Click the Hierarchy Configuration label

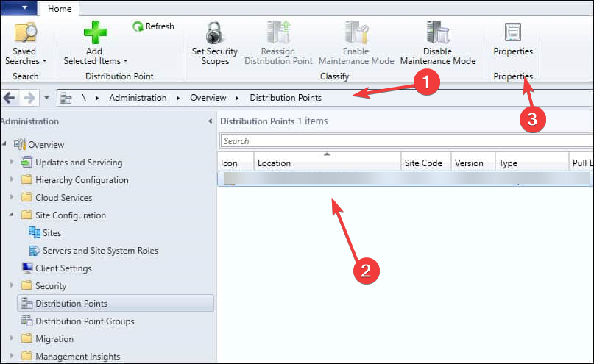[82, 180]
